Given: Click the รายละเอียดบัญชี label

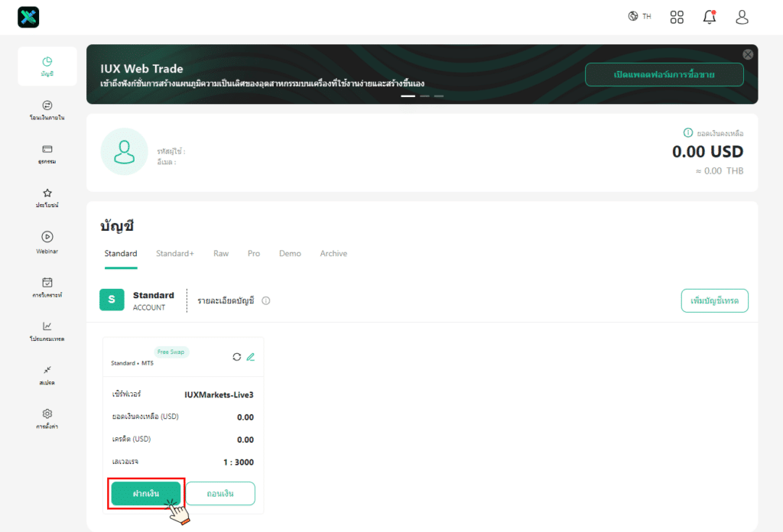Looking at the screenshot, I should tap(226, 300).
